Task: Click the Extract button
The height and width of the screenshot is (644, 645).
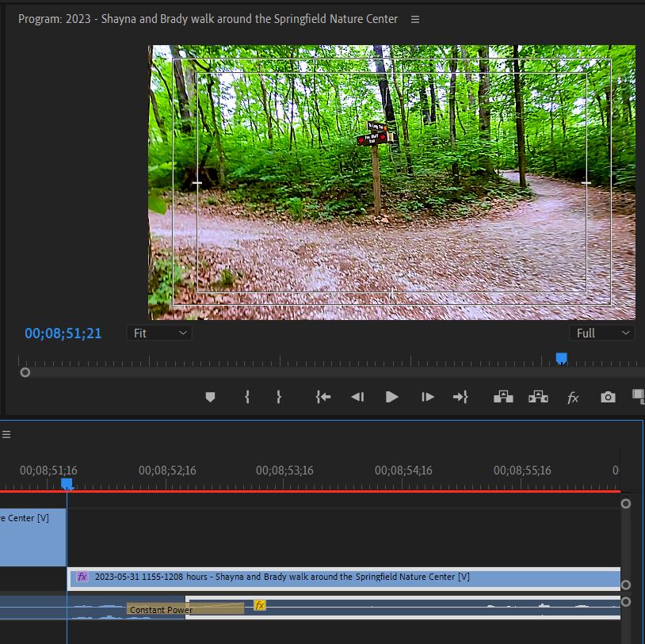Action: pos(538,397)
